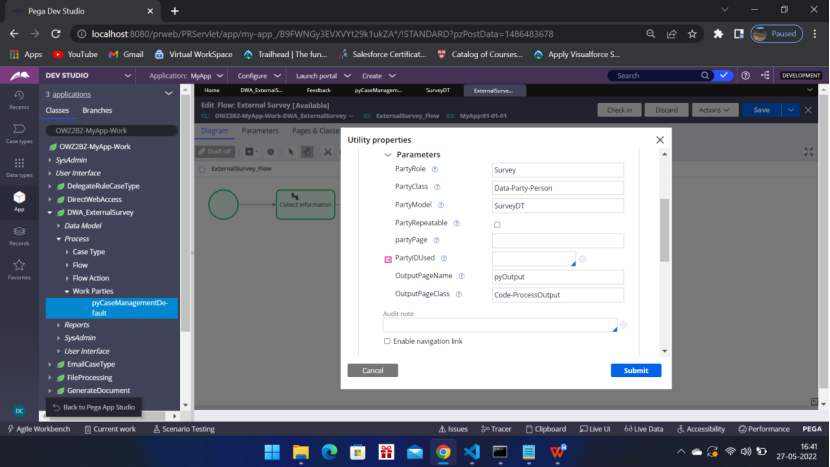Bookmark this page with star icon
Viewport: 830px width, 467px height.
coord(692,34)
